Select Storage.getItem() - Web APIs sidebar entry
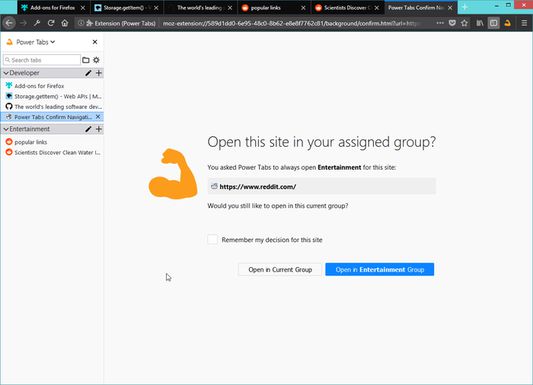Viewport: 533px width, 385px height. 52,97
